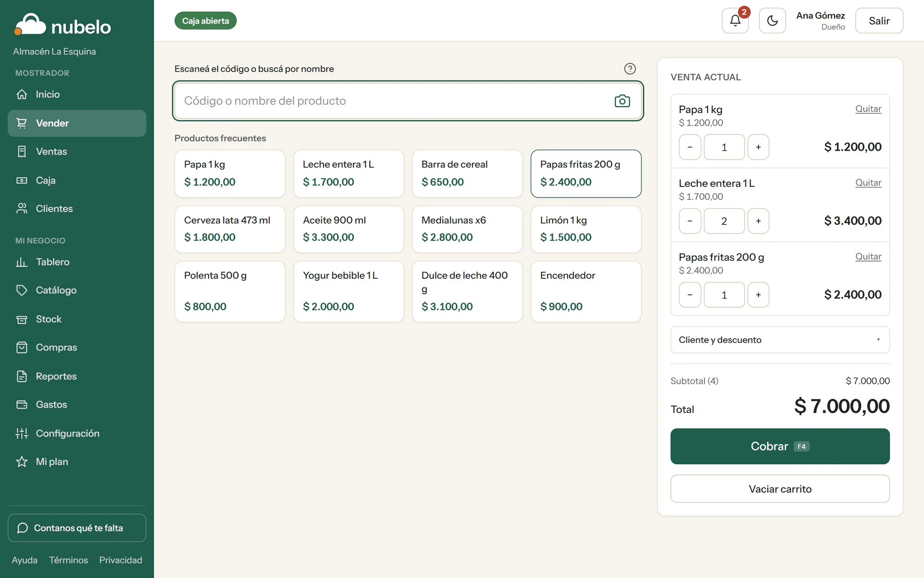
Task: Open the Tablero dashboard
Action: tap(77, 262)
